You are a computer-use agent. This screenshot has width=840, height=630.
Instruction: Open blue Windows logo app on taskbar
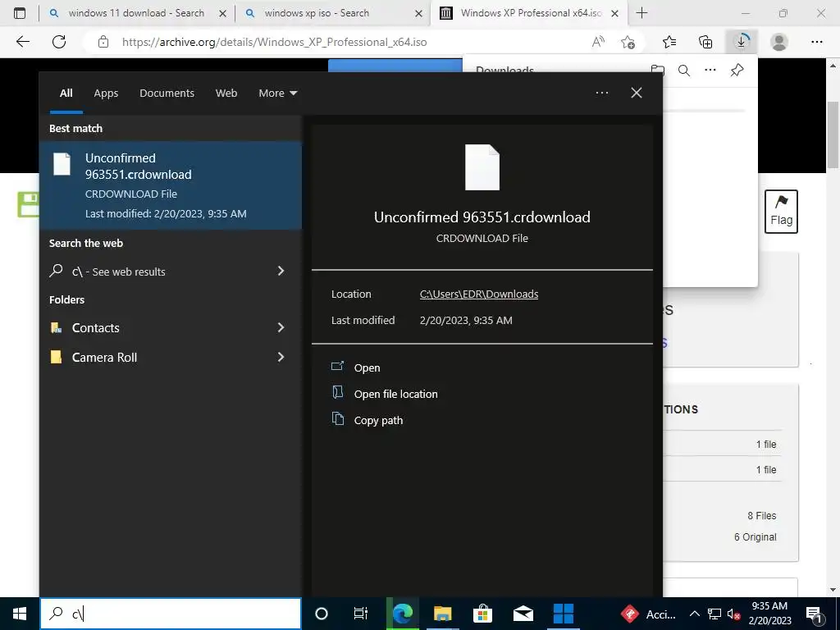coord(563,614)
